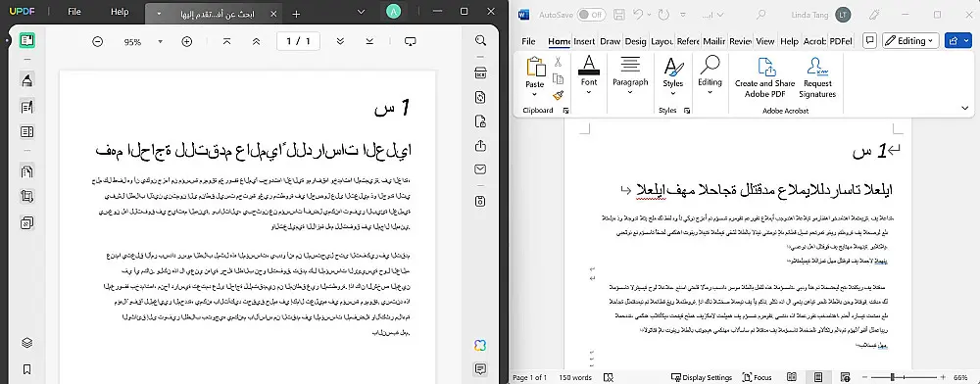The image size is (980, 384).
Task: Open the Organize Pages tool in UPDF
Action: tap(26, 171)
